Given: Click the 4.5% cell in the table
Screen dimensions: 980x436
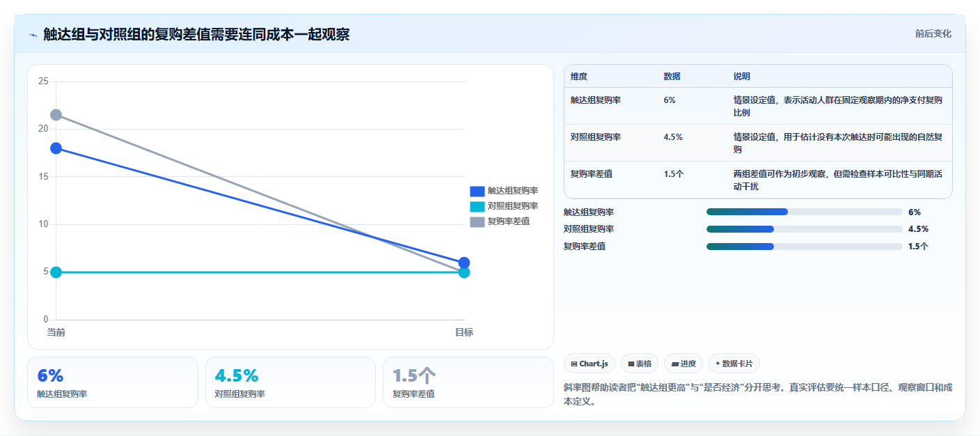Looking at the screenshot, I should 673,137.
